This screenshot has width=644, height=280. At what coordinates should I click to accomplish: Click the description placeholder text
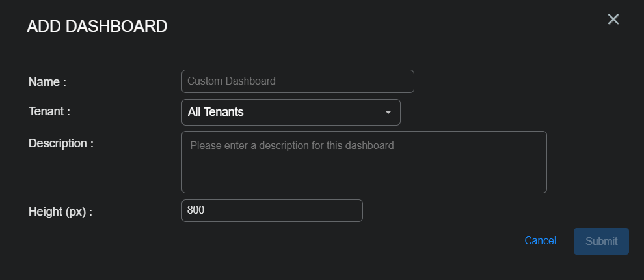click(x=291, y=145)
